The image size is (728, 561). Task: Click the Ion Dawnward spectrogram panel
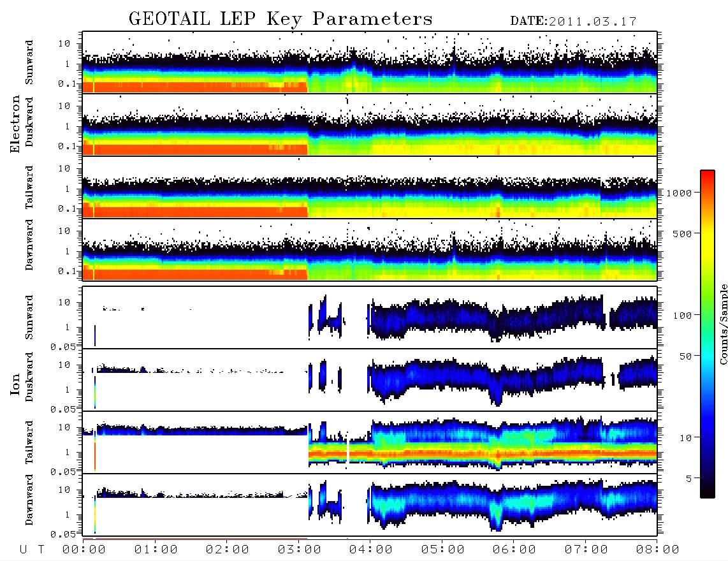370,505
